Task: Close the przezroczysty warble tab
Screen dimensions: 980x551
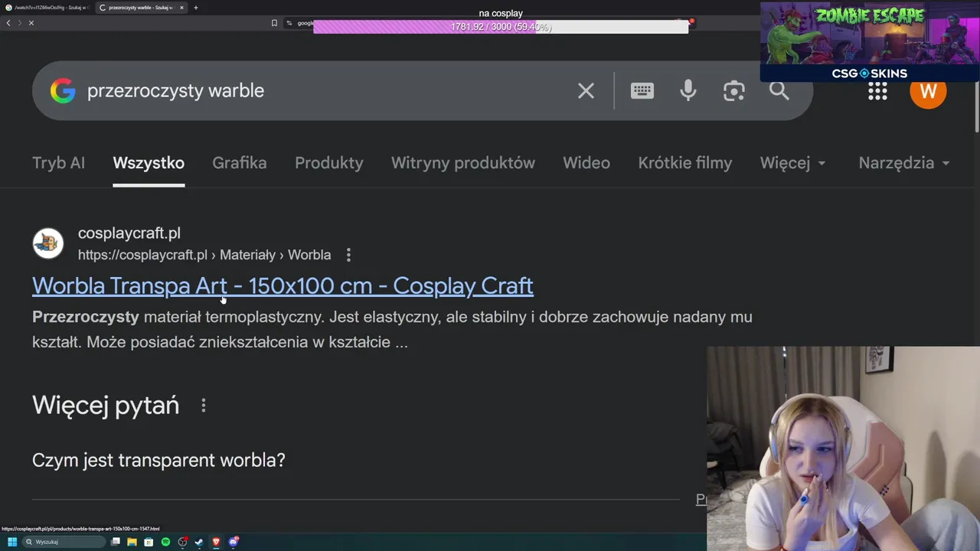Action: point(181,8)
